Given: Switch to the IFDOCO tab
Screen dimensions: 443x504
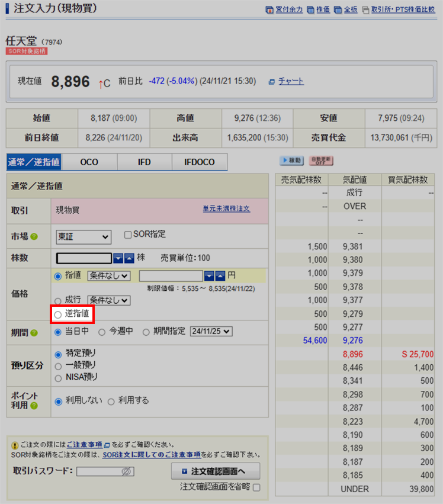Looking at the screenshot, I should coord(200,162).
